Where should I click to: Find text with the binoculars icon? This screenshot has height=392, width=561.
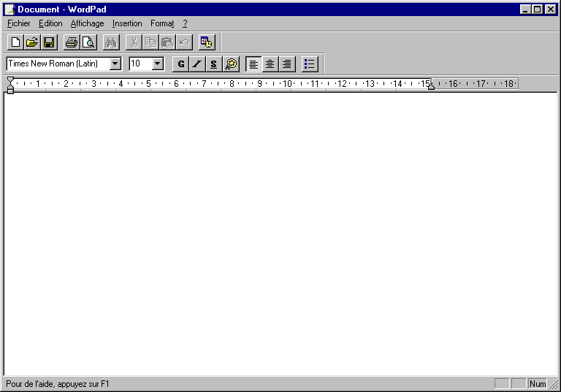[111, 42]
